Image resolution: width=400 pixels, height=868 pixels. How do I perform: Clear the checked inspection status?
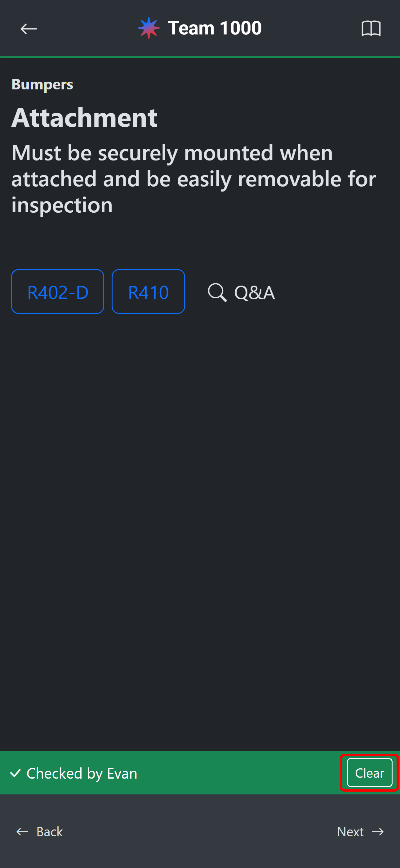(x=369, y=773)
